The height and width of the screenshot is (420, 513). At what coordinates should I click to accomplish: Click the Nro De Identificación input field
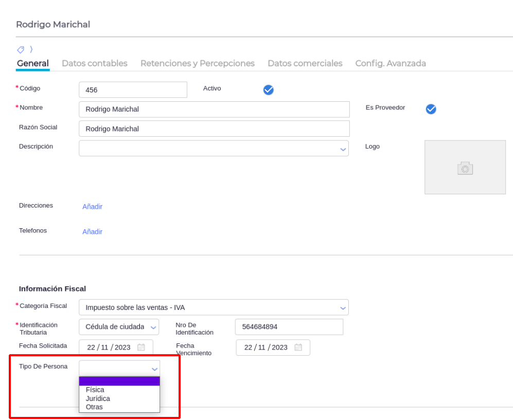[x=289, y=327]
